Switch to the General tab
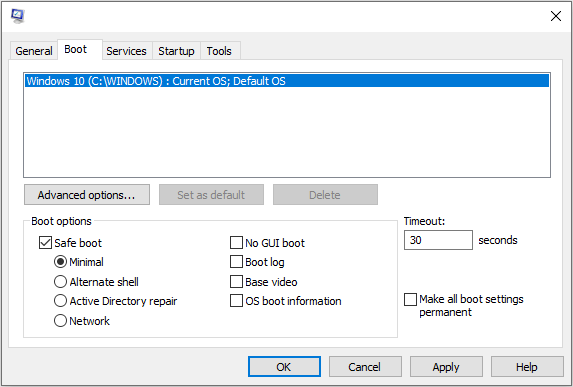The width and height of the screenshot is (573, 387). (x=34, y=51)
